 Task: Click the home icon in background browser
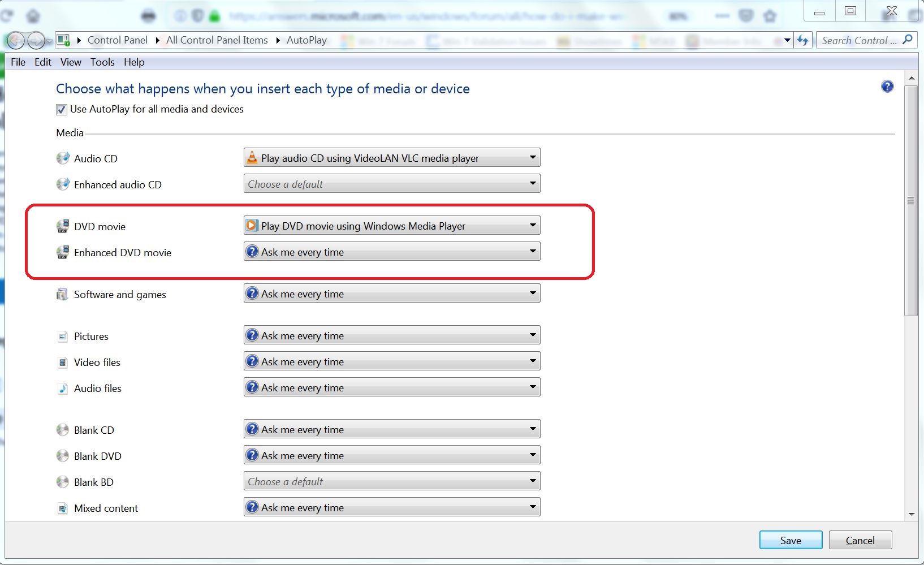pos(33,15)
